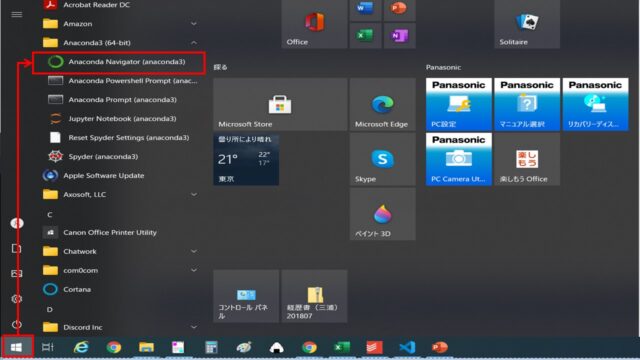Open the Skype tile
Image resolution: width=640 pixels, height=360 pixels.
(382, 159)
